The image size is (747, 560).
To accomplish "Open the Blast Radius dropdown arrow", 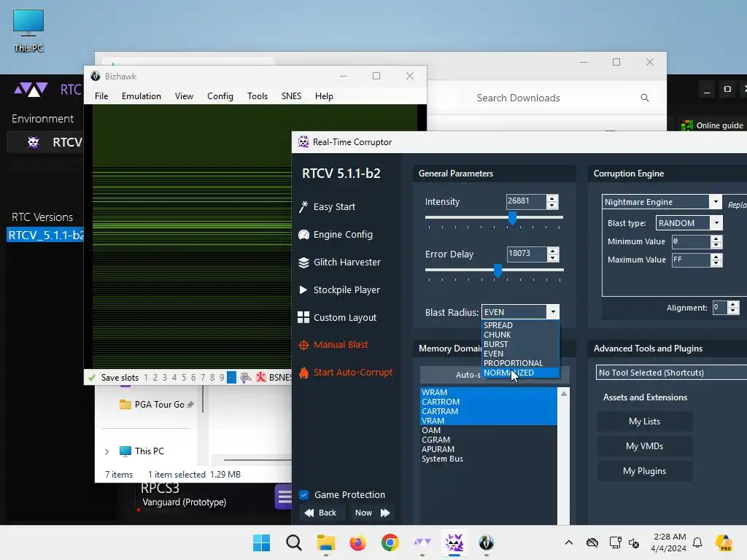I will tap(553, 312).
